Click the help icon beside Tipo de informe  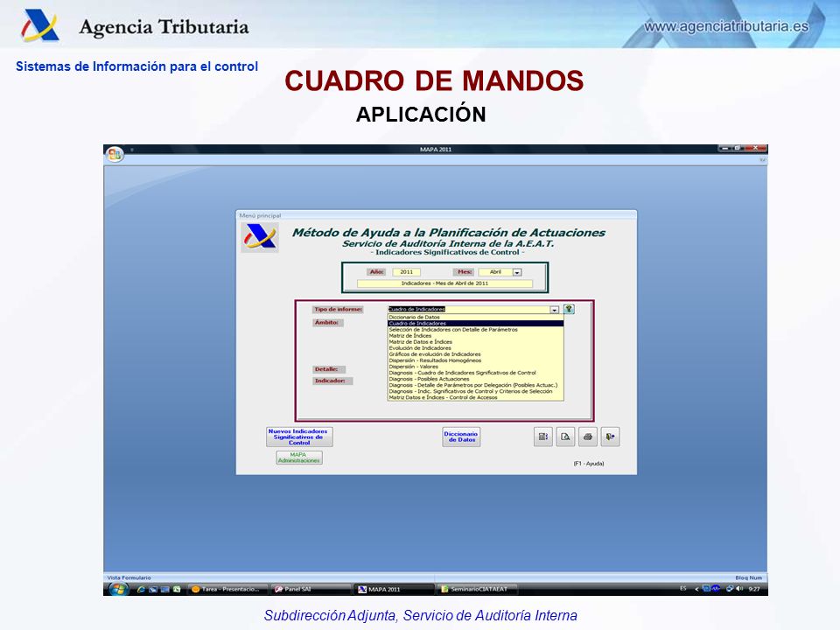pyautogui.click(x=569, y=309)
